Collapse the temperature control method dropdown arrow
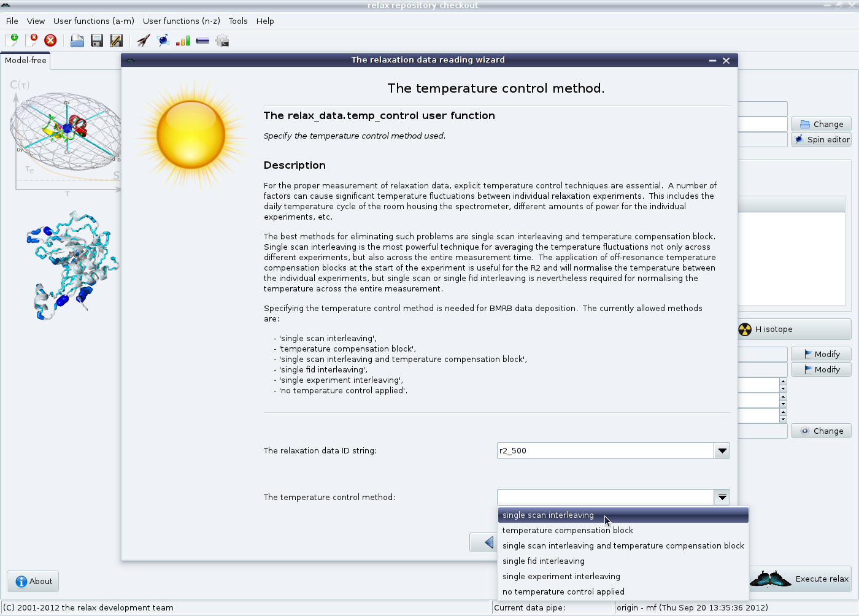This screenshot has width=859, height=616. [722, 497]
